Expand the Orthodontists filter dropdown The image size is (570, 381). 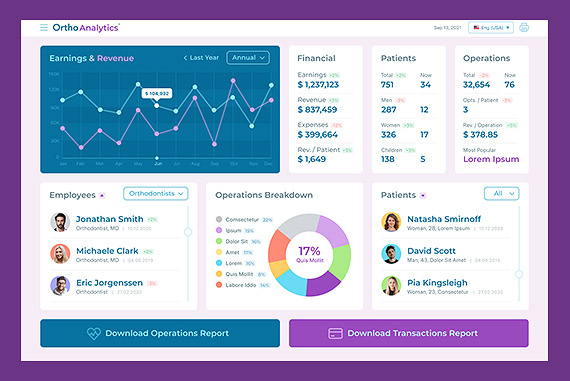point(156,193)
